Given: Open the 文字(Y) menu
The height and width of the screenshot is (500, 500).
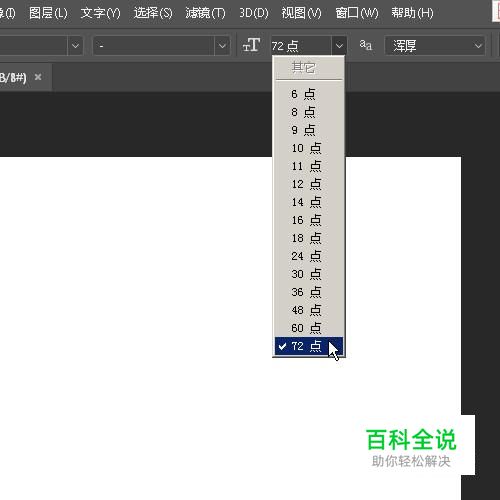Looking at the screenshot, I should point(100,13).
